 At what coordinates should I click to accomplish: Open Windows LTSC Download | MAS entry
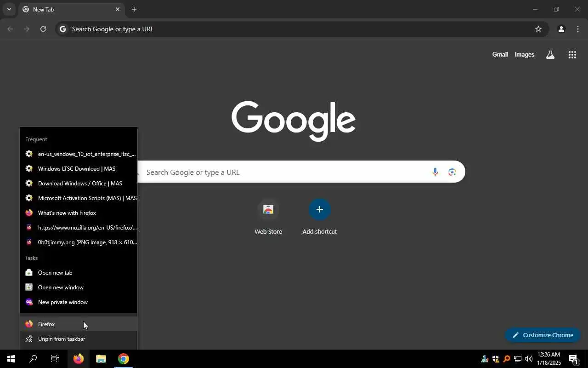(x=79, y=169)
